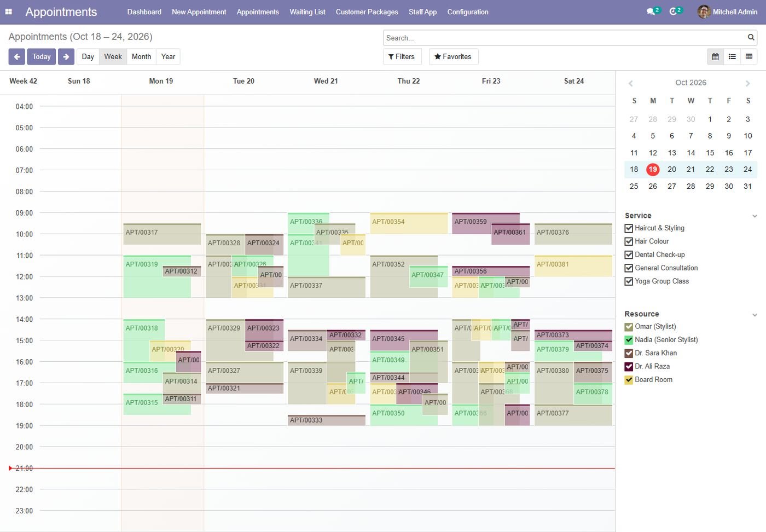Select day 28 in the last row of the mini calendar

[x=691, y=187]
